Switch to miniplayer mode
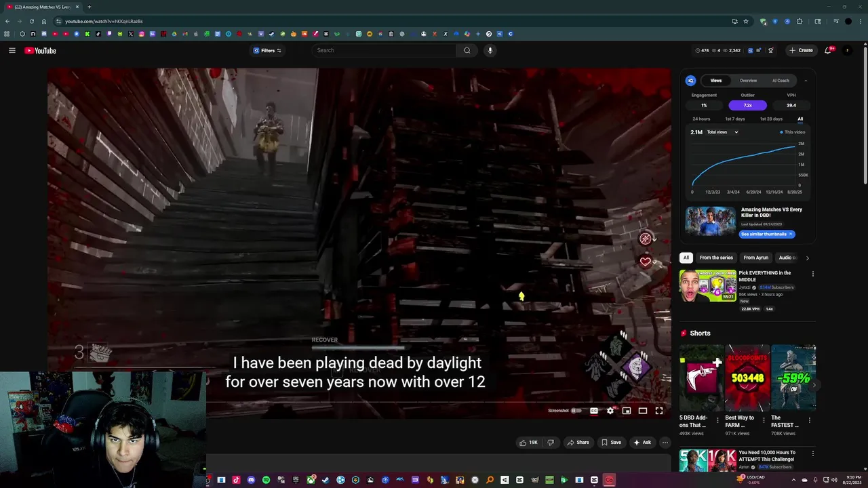 tap(627, 411)
